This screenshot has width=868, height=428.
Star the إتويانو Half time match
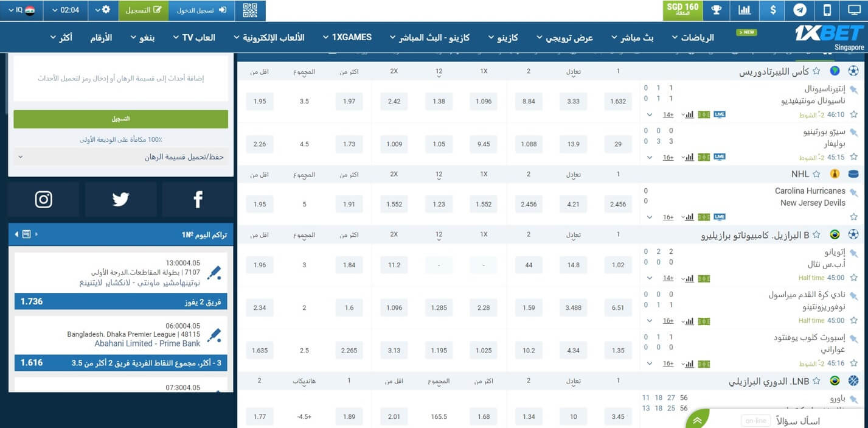coord(854,278)
